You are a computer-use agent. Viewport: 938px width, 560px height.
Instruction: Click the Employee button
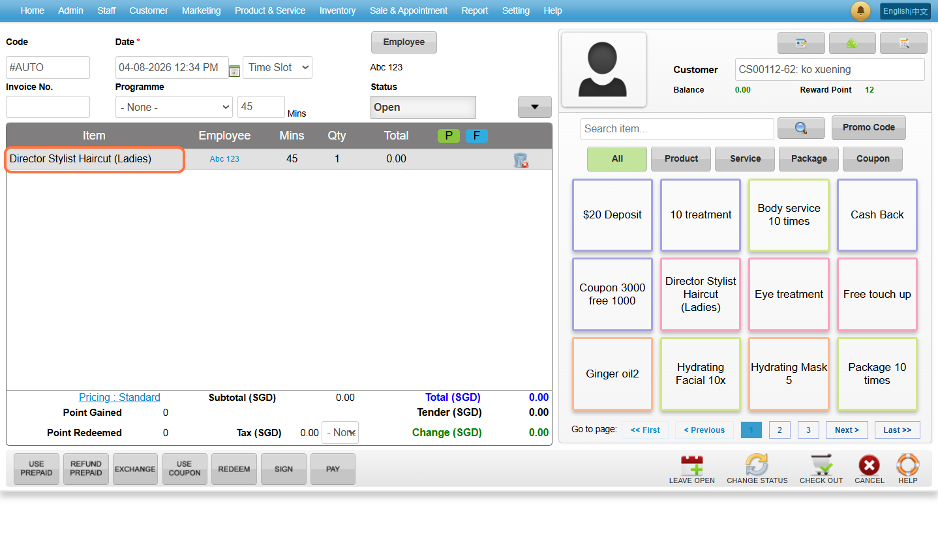pyautogui.click(x=404, y=42)
